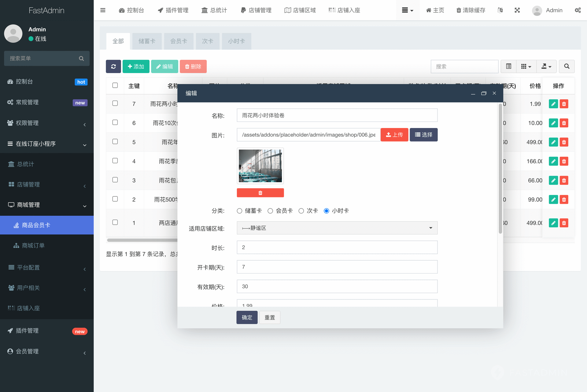This screenshot has height=392, width=587.
Task: Open the 适用店铺区域 dropdown
Action: (x=337, y=228)
